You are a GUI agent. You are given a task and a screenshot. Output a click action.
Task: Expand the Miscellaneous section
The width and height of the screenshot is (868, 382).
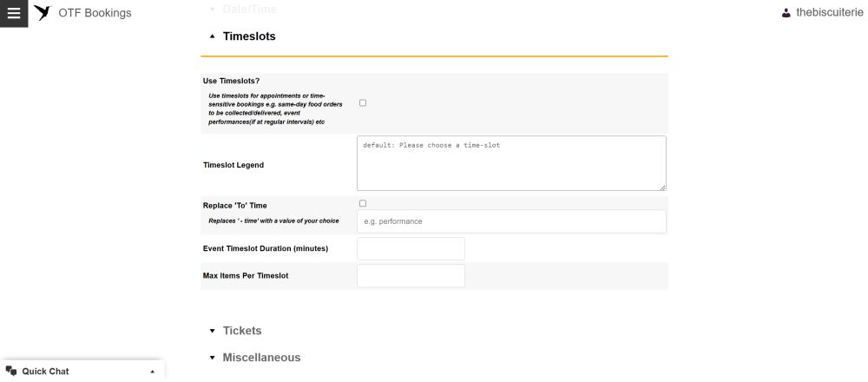pyautogui.click(x=212, y=359)
